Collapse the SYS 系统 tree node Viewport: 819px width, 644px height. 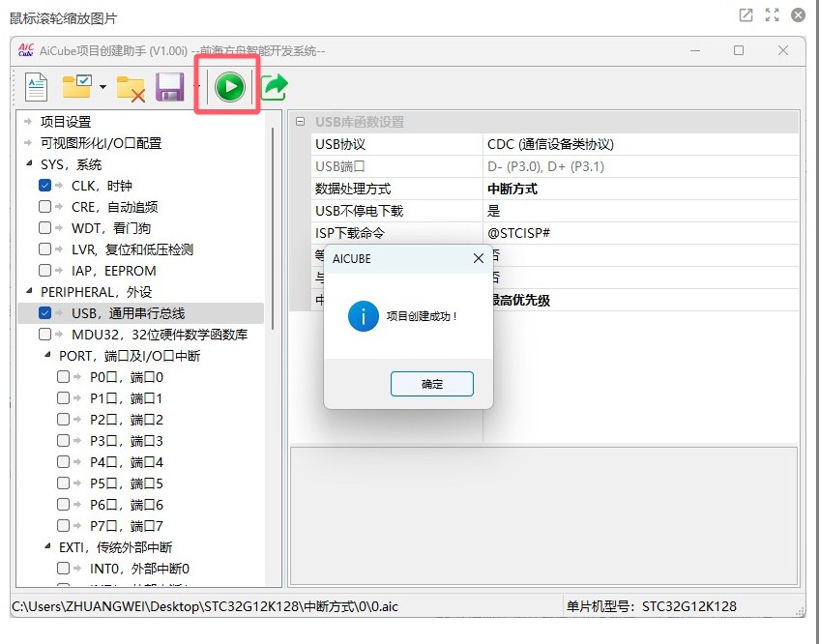[x=29, y=163]
